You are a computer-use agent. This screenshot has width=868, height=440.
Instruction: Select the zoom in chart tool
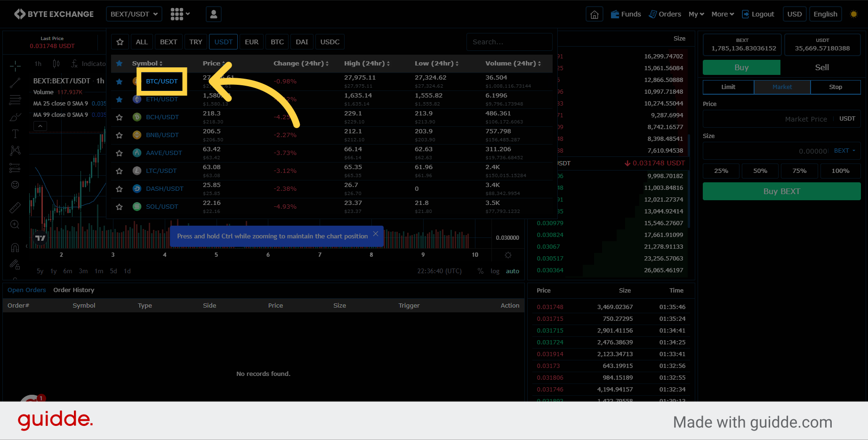[15, 225]
